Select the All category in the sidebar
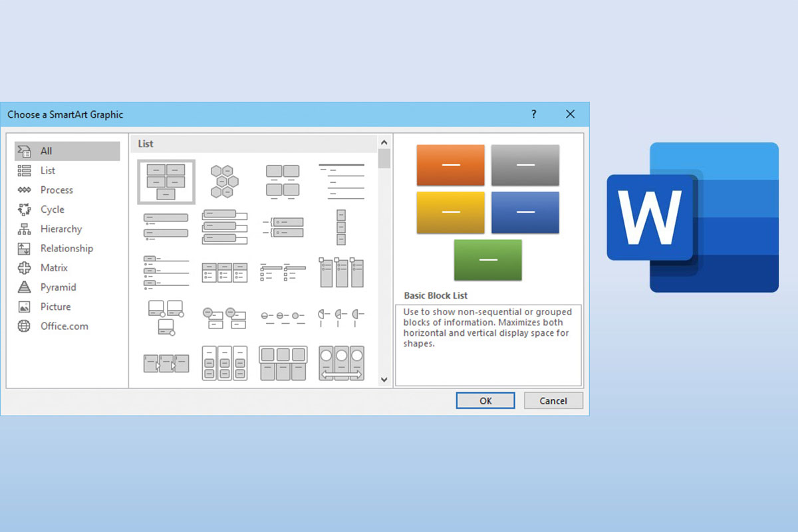This screenshot has width=798, height=532. [x=67, y=151]
